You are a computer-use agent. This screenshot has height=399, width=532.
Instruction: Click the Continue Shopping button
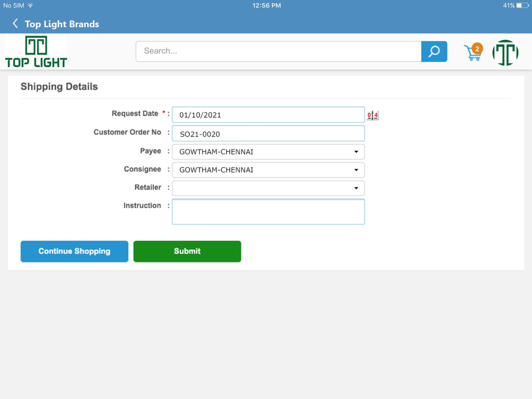pos(74,252)
